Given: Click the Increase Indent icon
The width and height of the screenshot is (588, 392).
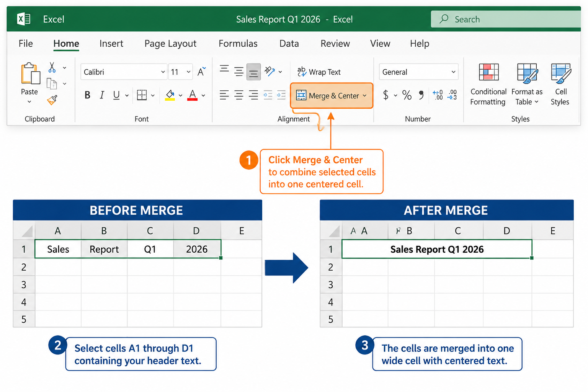Looking at the screenshot, I should pyautogui.click(x=281, y=95).
